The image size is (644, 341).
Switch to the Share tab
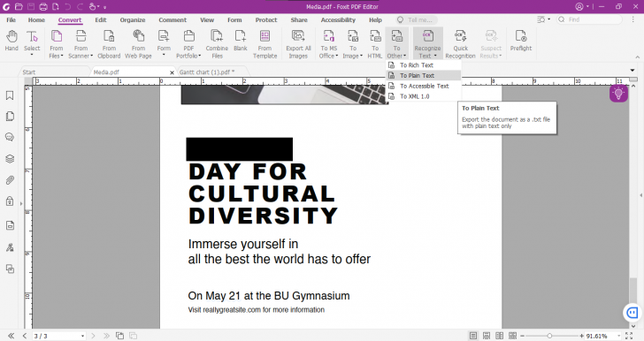point(299,19)
